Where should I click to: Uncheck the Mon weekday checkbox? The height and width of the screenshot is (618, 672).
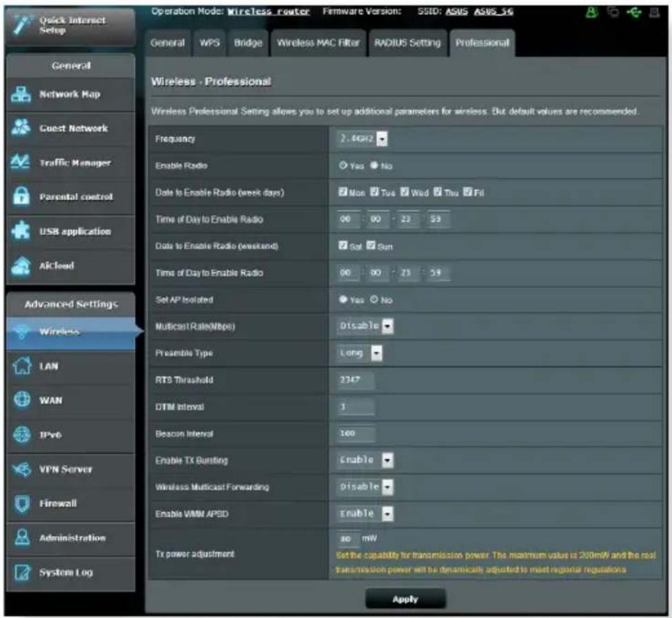pyautogui.click(x=343, y=192)
